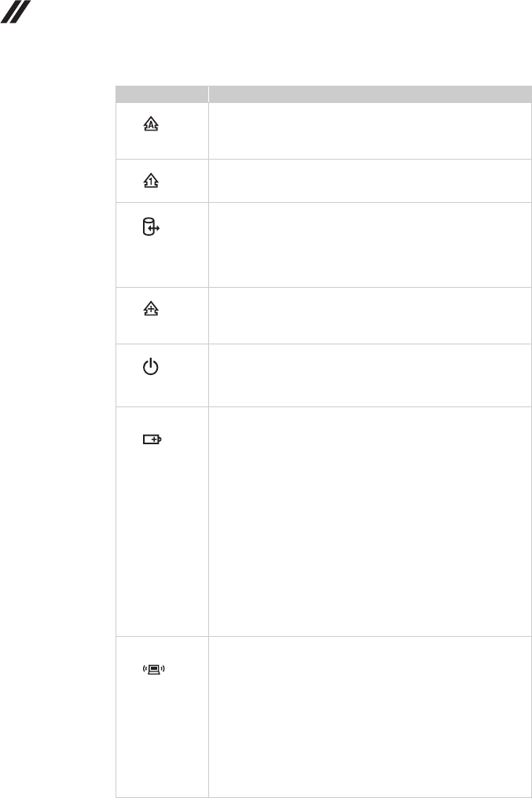Click the Num Lock indicator icon
Viewport: 532px width, 798px height.
click(x=150, y=180)
